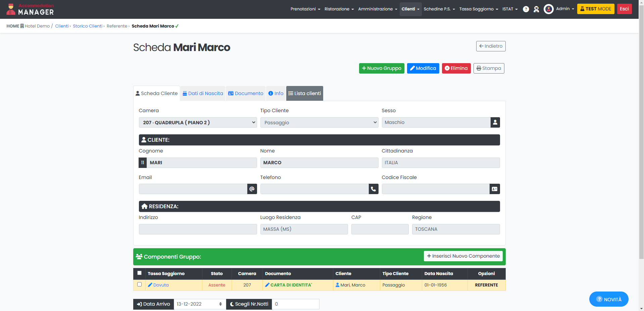644x311 pixels.
Task: Check the select-all checkbox in the table header
Action: coord(139,273)
